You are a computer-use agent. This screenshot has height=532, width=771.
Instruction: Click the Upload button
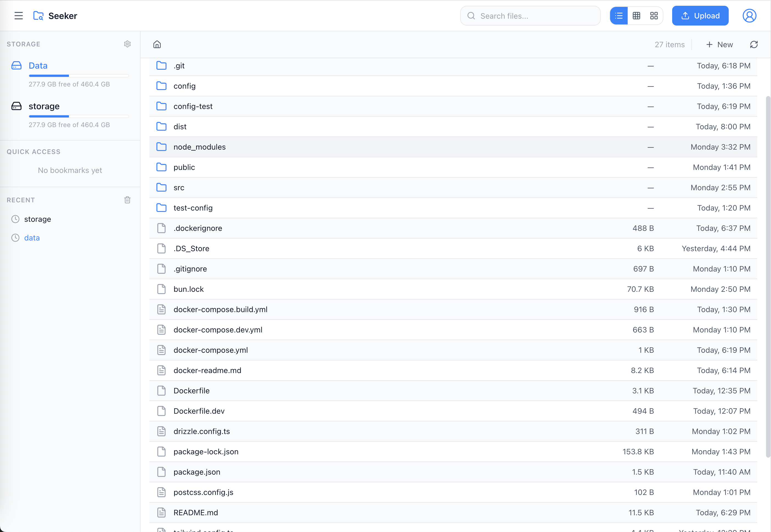pyautogui.click(x=700, y=16)
